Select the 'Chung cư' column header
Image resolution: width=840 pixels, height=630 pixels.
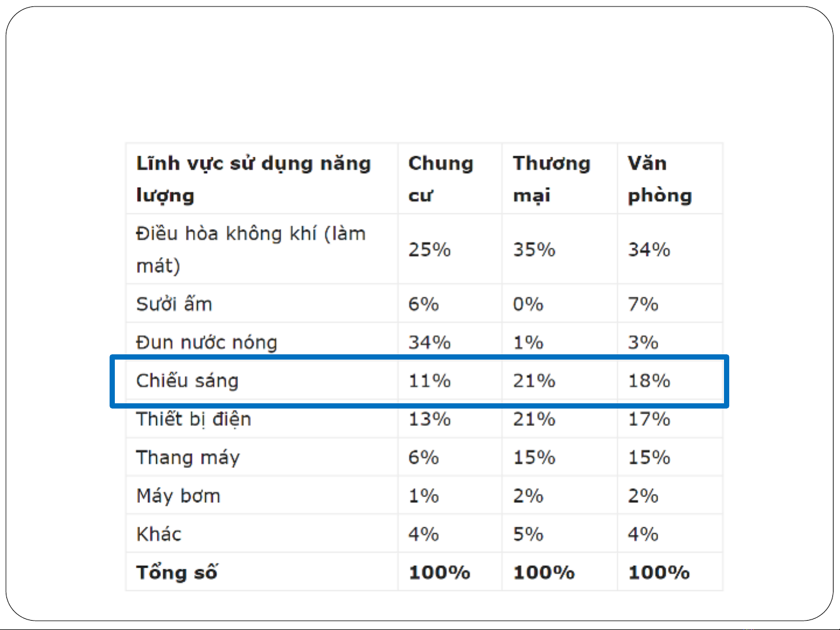440,178
